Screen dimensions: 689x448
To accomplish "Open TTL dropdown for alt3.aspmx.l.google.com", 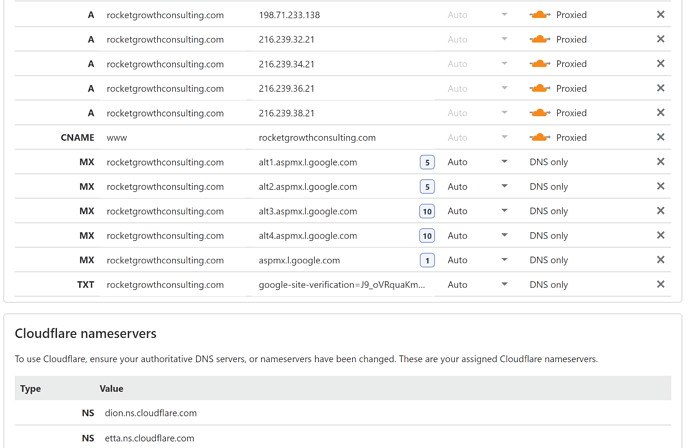I will pyautogui.click(x=504, y=211).
